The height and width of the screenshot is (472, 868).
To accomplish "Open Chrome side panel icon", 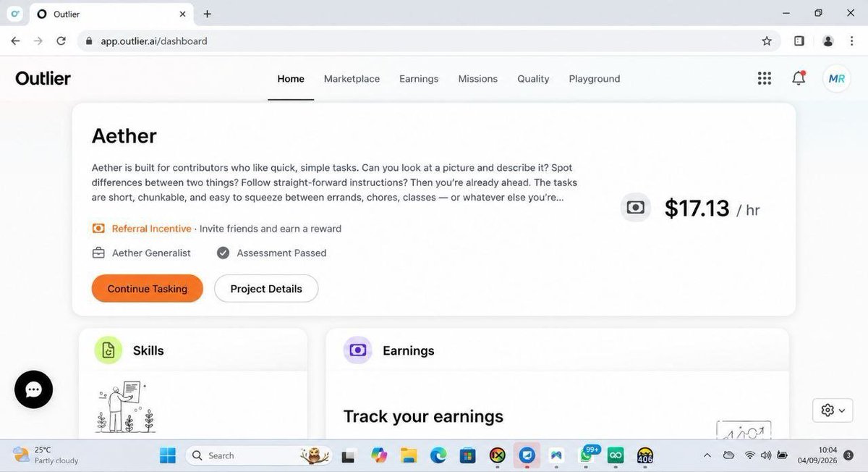I will coord(799,41).
